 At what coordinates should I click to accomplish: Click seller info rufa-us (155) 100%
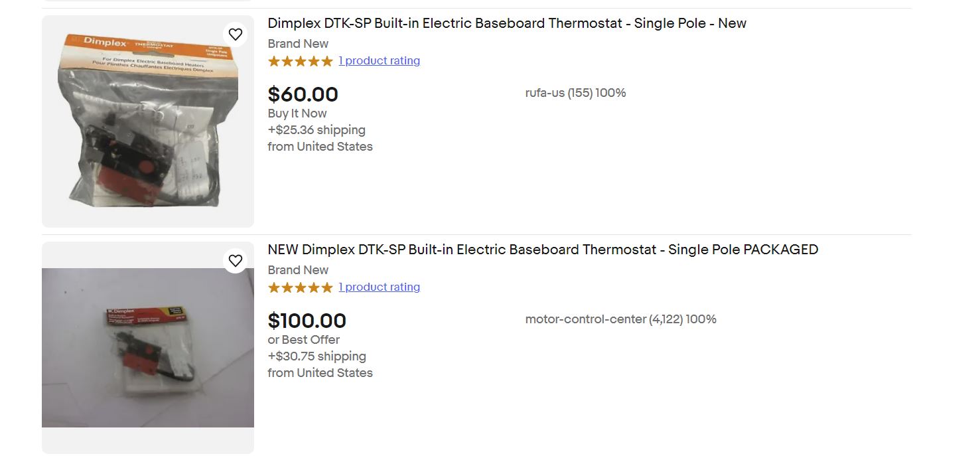[x=575, y=93]
